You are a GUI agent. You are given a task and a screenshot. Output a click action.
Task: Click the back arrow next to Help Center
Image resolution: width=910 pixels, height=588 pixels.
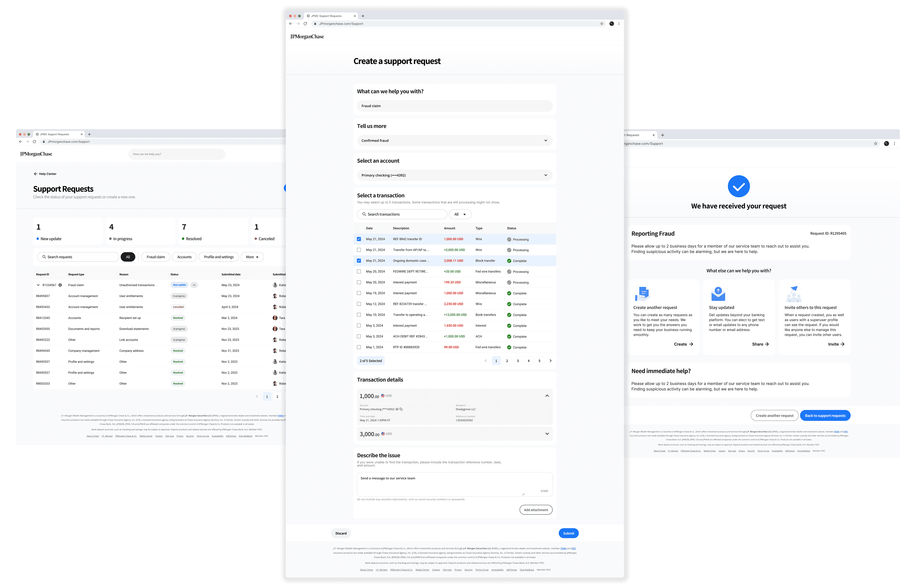point(36,174)
